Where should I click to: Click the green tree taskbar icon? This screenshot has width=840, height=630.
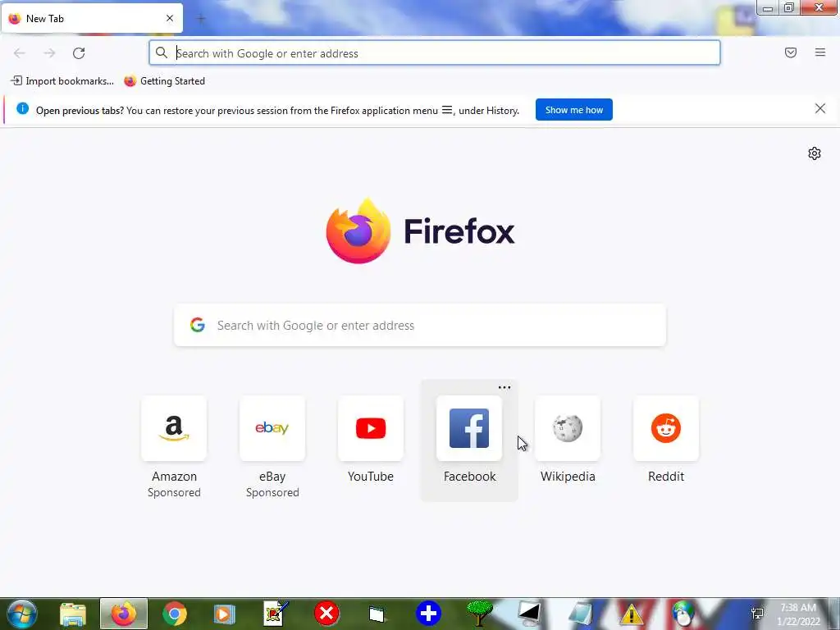[x=479, y=614]
